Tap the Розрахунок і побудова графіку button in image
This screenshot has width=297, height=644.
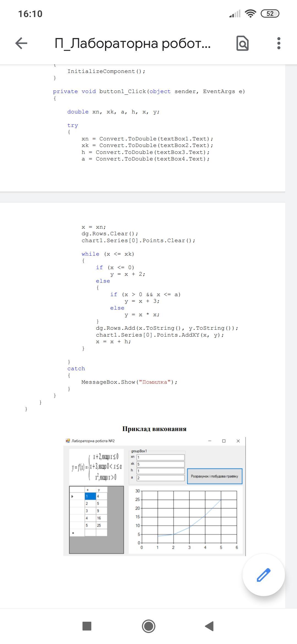[x=215, y=476]
